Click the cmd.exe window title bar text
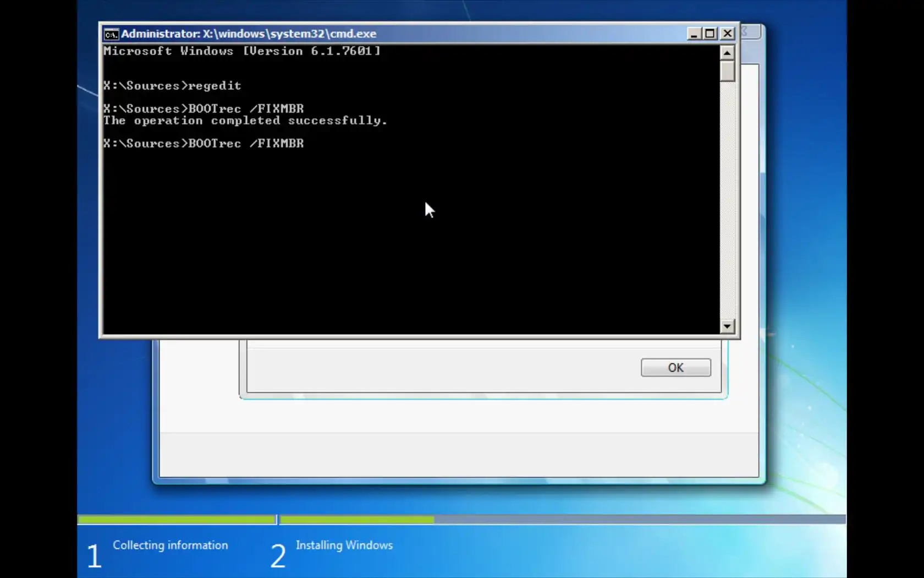924x578 pixels. pyautogui.click(x=249, y=34)
